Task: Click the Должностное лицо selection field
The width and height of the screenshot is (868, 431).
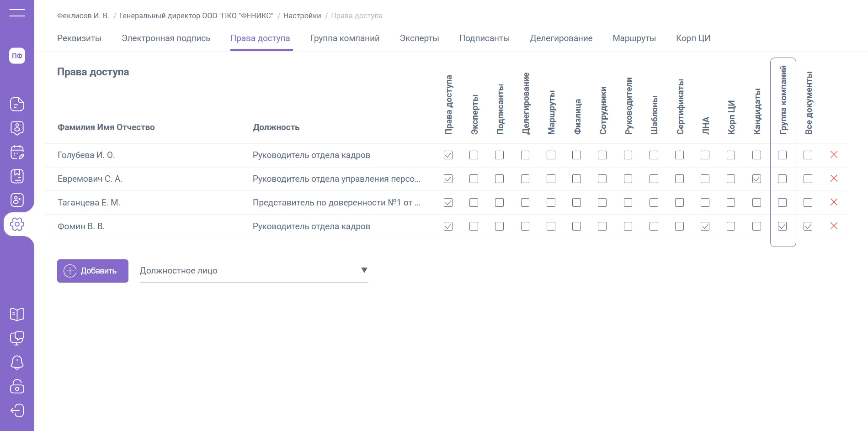Action: click(247, 270)
